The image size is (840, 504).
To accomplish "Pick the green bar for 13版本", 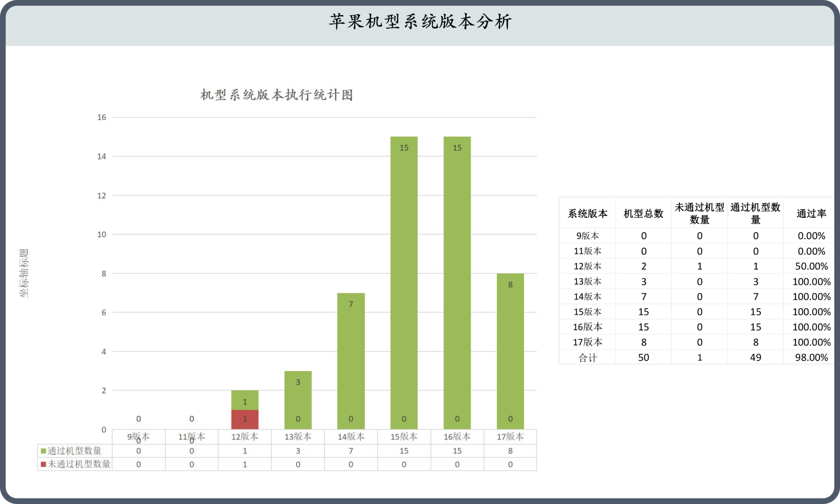I will click(298, 400).
